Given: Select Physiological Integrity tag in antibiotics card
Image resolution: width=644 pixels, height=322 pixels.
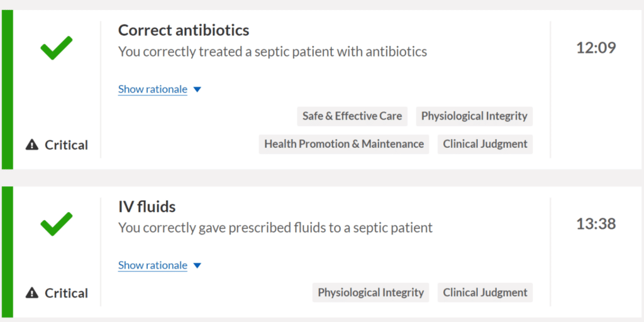Looking at the screenshot, I should [474, 116].
